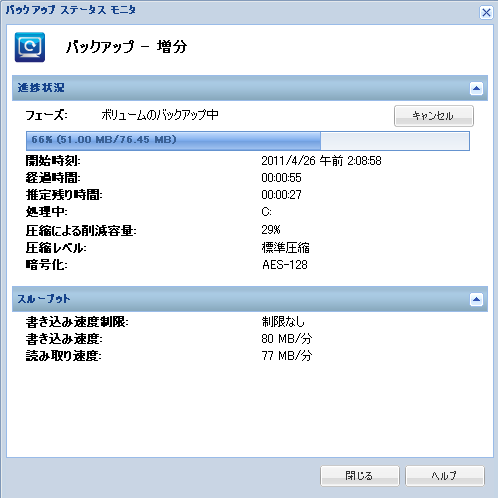Click the backup monitor icon beside the title

click(x=30, y=47)
